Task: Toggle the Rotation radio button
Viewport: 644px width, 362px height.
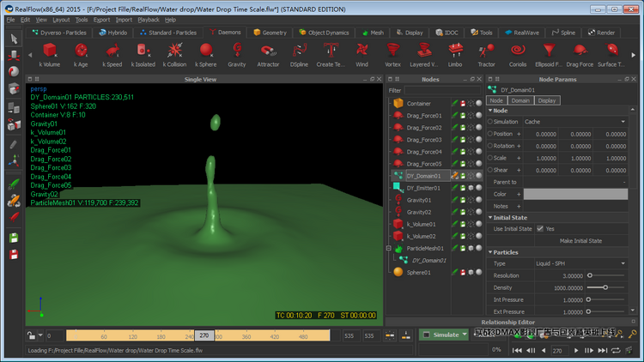Action: pos(490,145)
